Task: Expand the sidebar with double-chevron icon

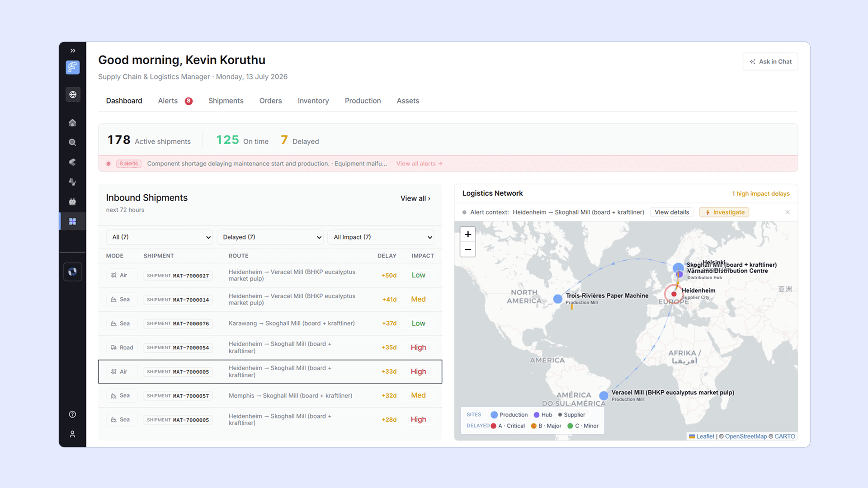Action: pos(73,51)
